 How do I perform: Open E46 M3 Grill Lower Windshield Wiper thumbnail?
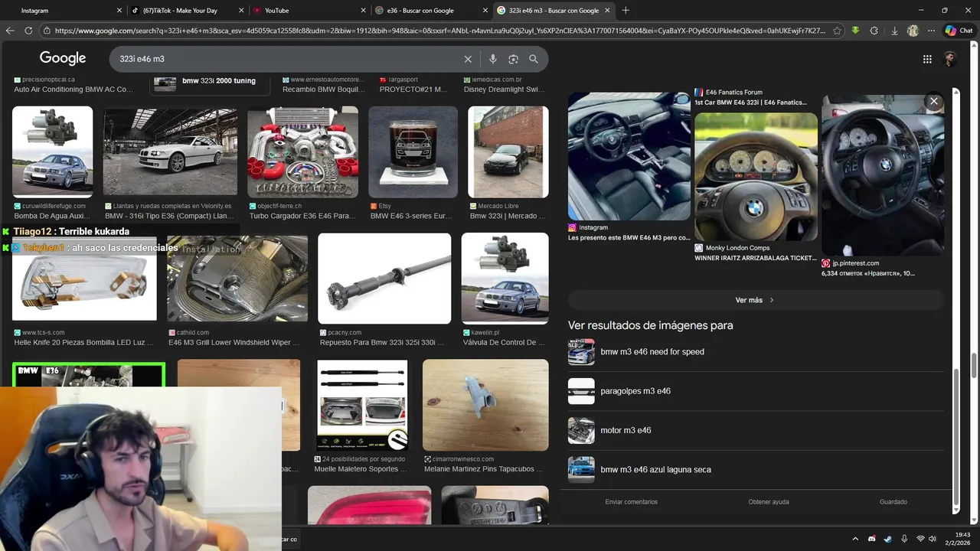point(237,279)
